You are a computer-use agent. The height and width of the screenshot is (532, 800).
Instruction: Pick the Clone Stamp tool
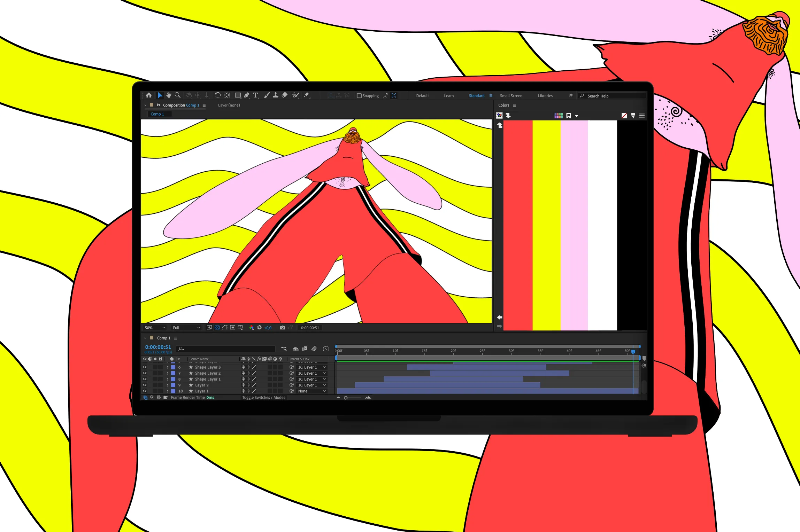[276, 95]
